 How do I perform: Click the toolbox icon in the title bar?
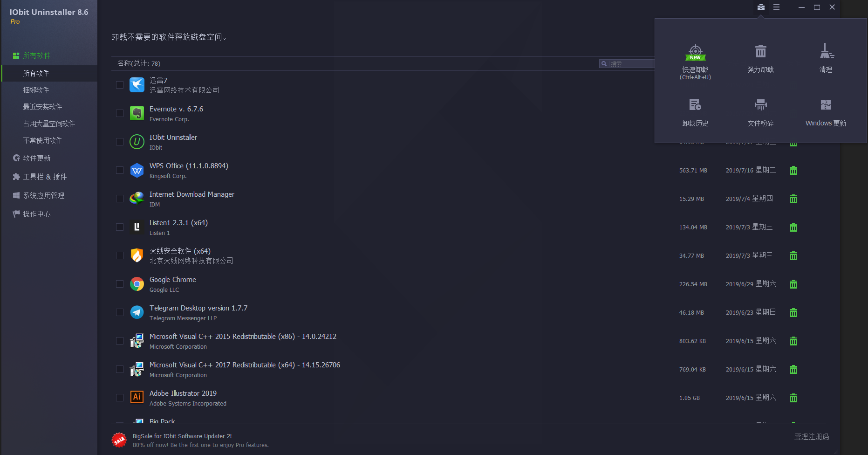point(761,7)
